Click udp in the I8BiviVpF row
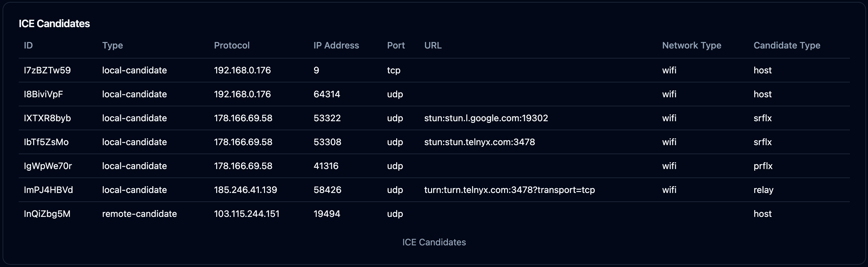The height and width of the screenshot is (267, 868). (395, 94)
